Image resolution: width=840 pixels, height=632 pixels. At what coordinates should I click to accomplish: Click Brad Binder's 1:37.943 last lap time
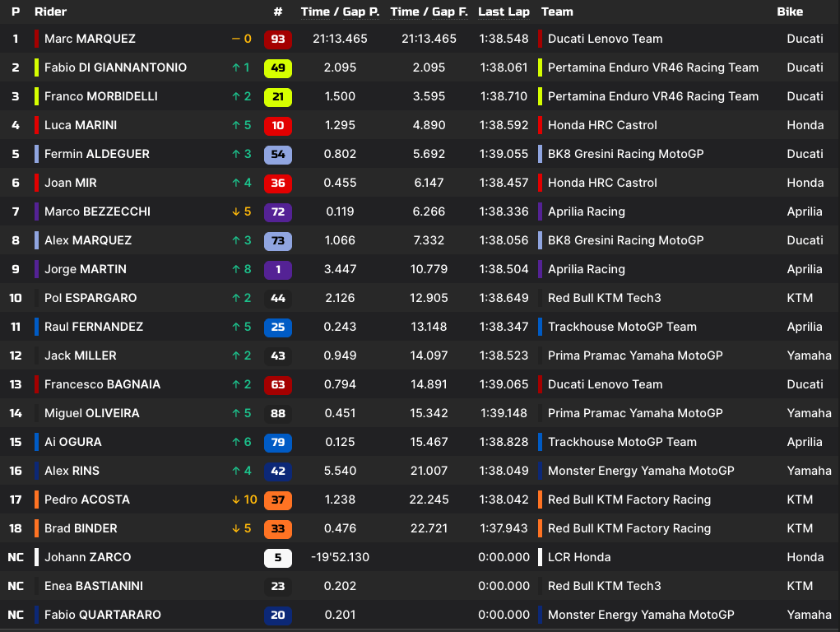click(x=504, y=528)
